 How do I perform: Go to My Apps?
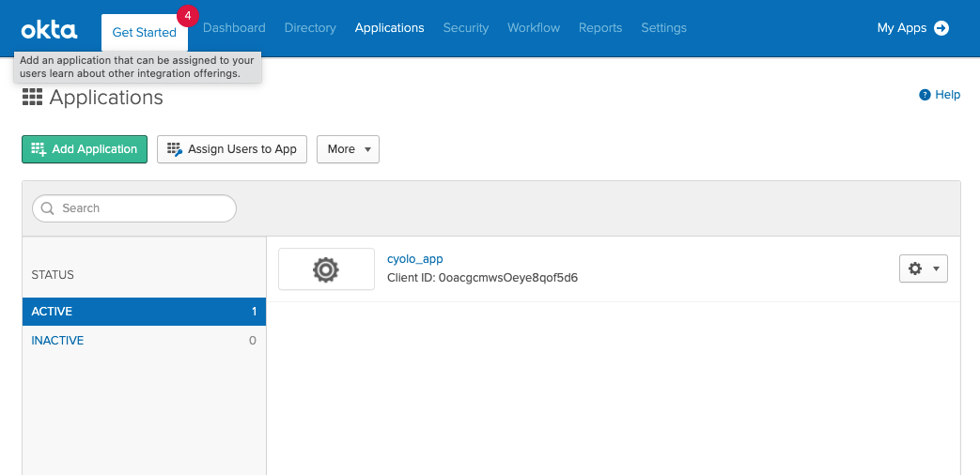coord(913,28)
